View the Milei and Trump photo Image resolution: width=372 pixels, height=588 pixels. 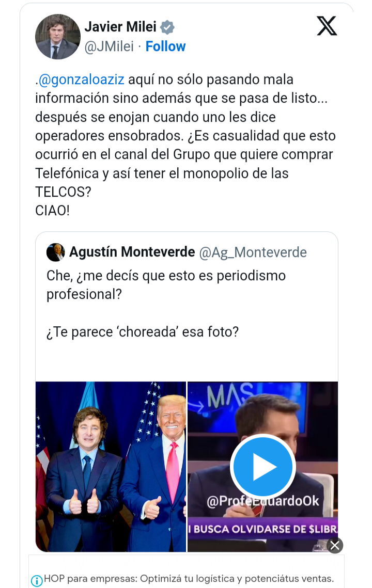point(111,467)
